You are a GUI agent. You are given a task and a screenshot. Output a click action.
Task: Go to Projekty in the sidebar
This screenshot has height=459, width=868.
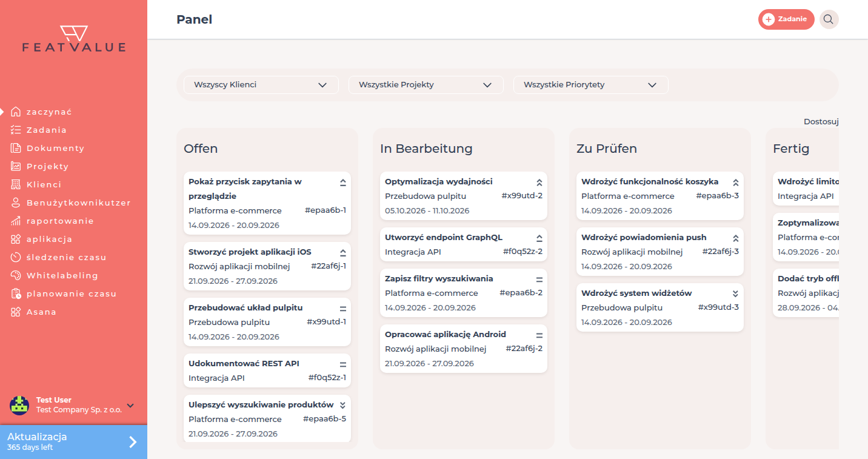(x=47, y=166)
